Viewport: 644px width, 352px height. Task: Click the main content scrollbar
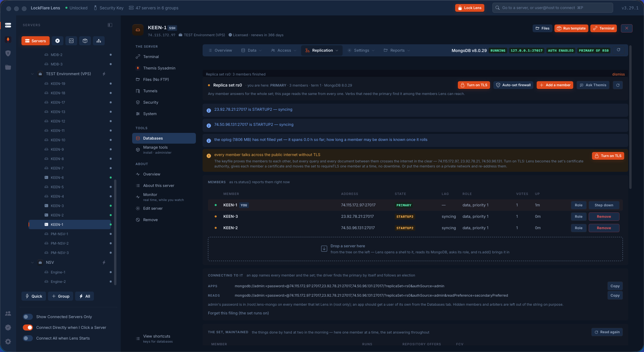pos(630,117)
